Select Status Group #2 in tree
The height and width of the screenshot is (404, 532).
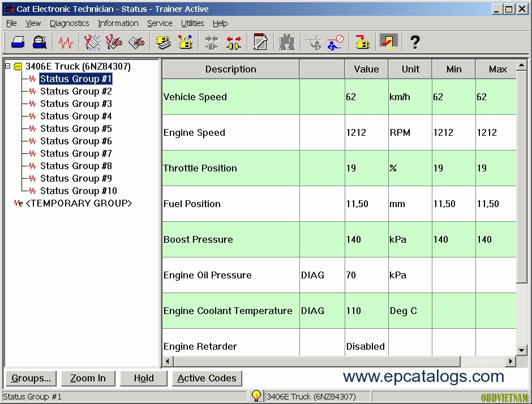(76, 91)
